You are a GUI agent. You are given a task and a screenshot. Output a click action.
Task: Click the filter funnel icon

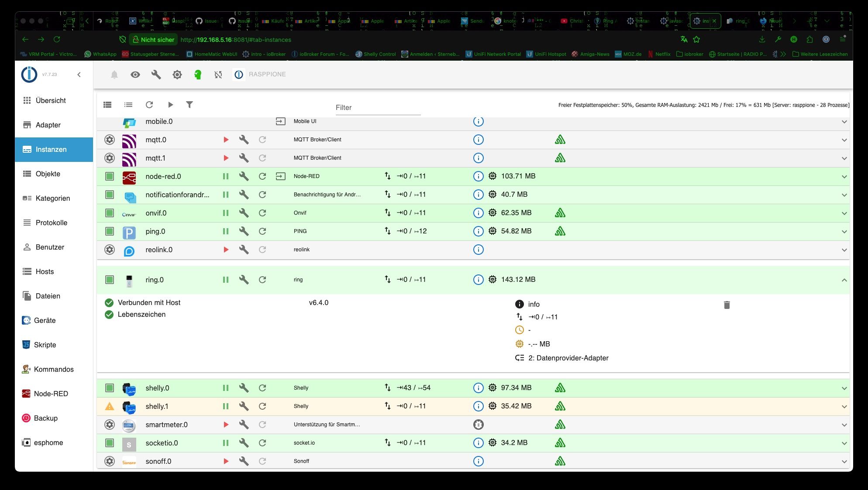189,105
